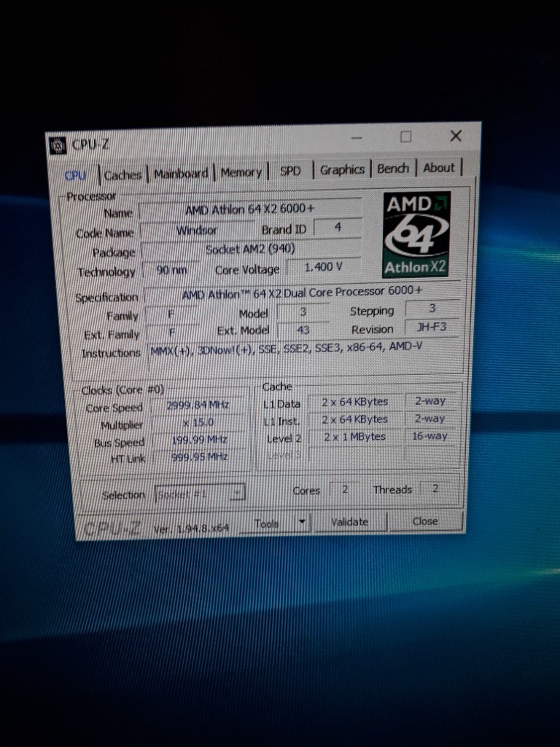Click the AMD Athlon X2 logo
Image resolution: width=560 pixels, height=747 pixels.
416,234
